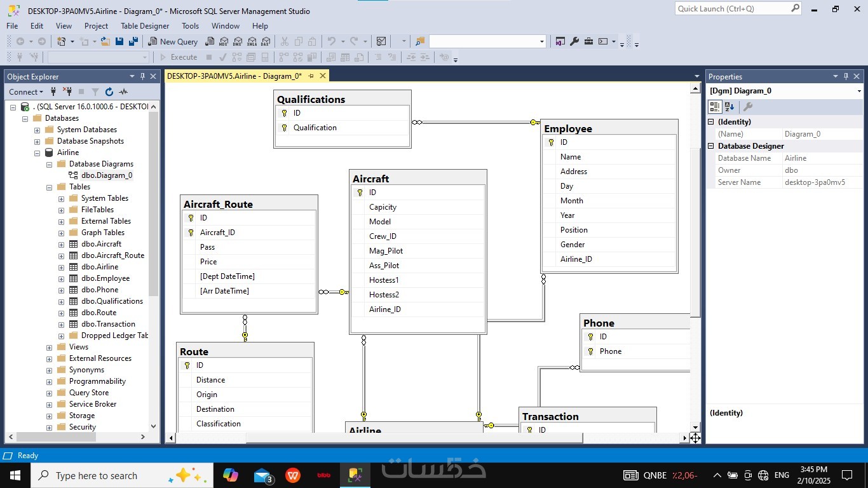Pin the Object Explorer panel
This screenshot has height=488, width=868.
click(142, 76)
